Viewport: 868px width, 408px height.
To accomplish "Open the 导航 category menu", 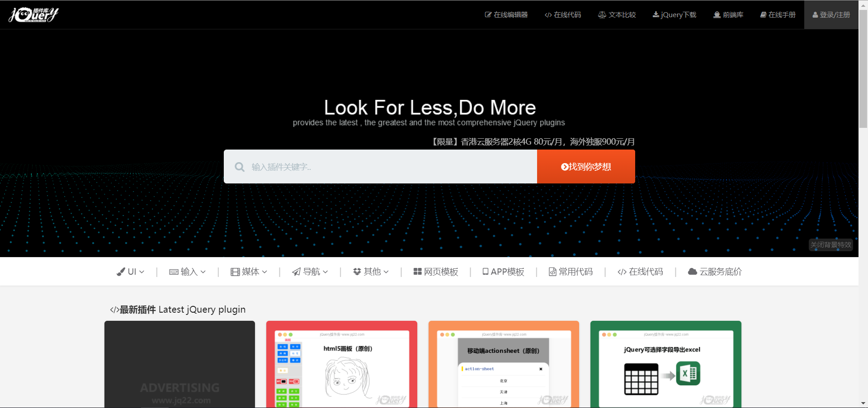I will (310, 272).
